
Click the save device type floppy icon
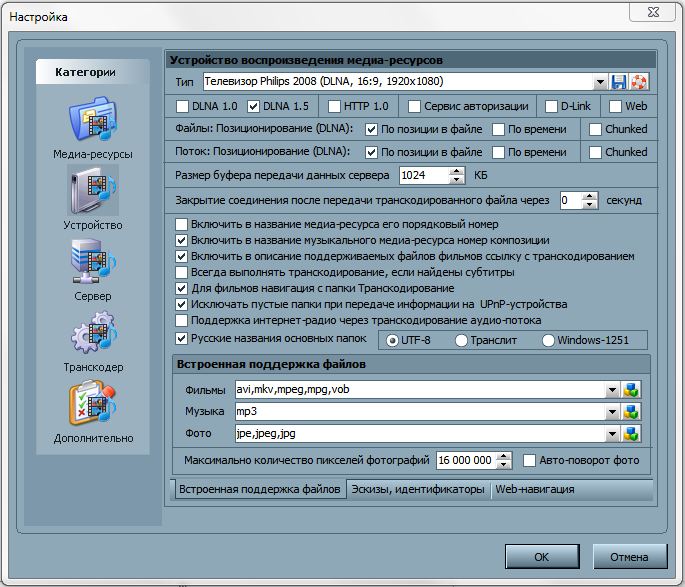(619, 82)
